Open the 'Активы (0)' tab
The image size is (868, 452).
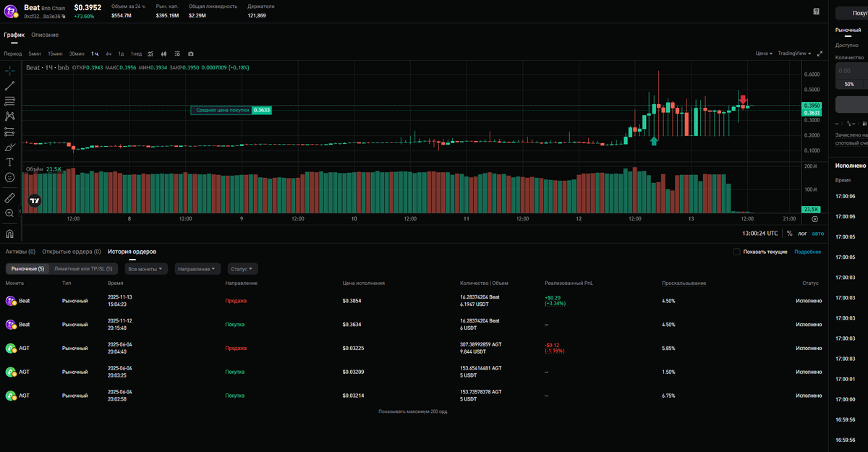coord(20,252)
